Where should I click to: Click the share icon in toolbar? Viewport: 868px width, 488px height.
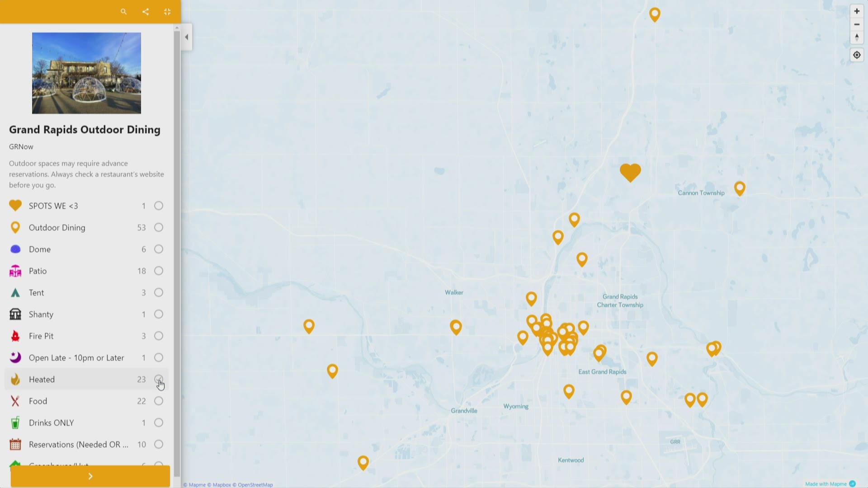coord(145,12)
